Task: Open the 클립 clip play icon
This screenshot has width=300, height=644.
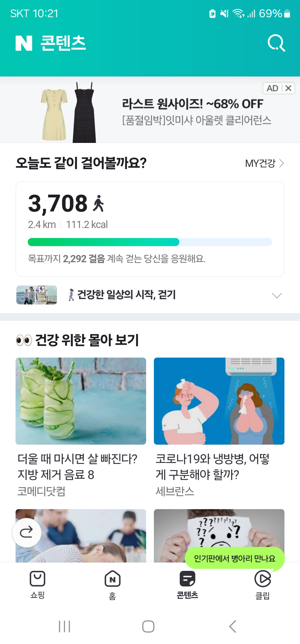Action: point(262,584)
